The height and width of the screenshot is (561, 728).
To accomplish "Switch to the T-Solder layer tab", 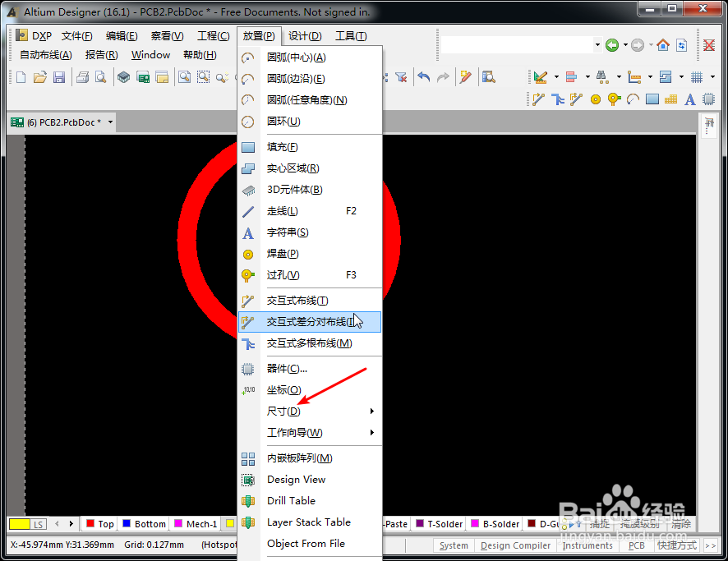I will click(440, 524).
